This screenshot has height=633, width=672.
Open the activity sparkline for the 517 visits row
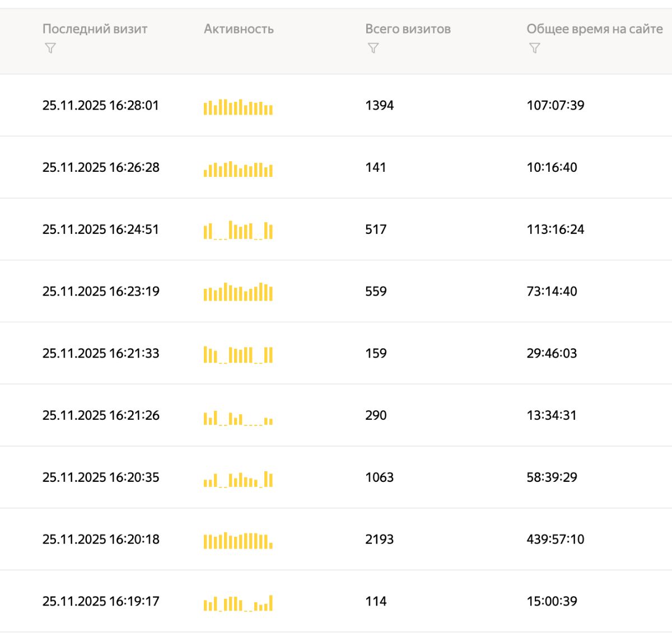tap(238, 230)
